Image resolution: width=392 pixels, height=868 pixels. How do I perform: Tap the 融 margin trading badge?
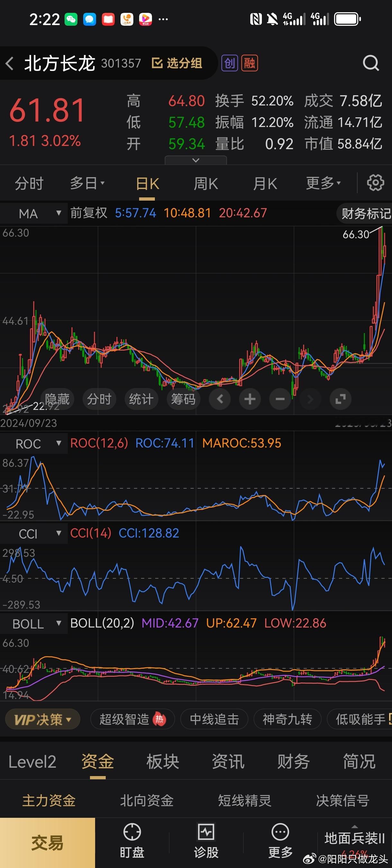coord(250,63)
